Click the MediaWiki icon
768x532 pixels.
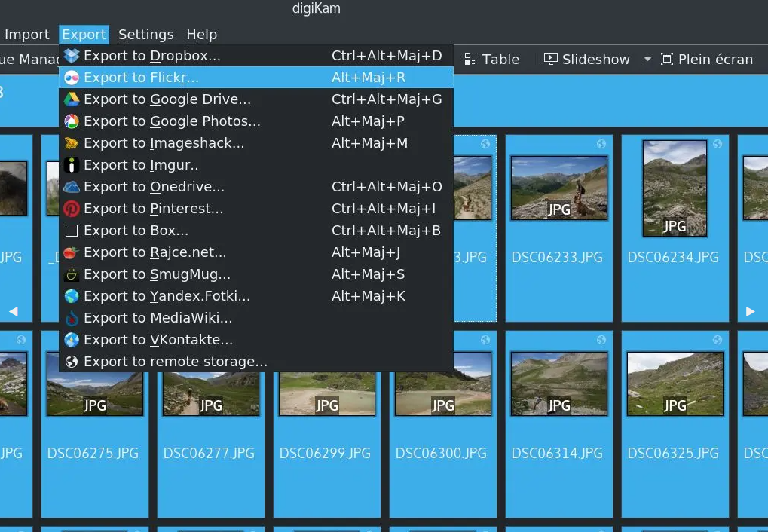pos(72,318)
